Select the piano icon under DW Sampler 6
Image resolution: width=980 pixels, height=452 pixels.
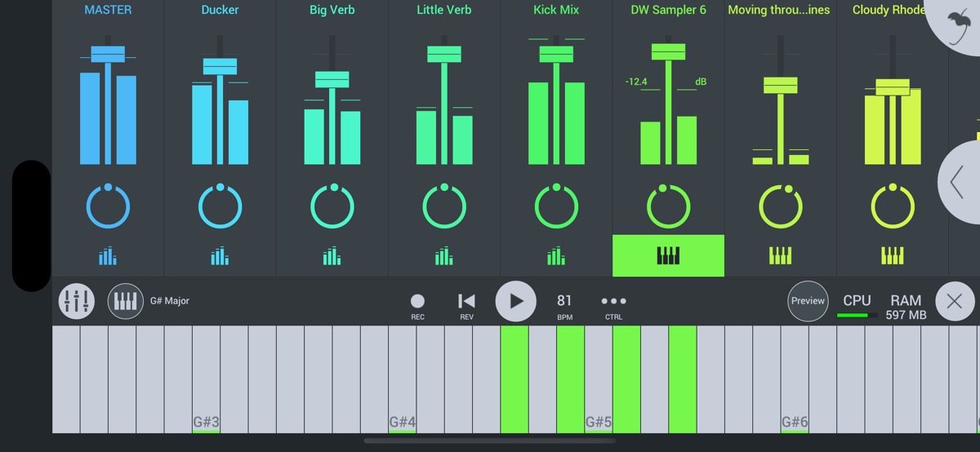[x=668, y=256]
